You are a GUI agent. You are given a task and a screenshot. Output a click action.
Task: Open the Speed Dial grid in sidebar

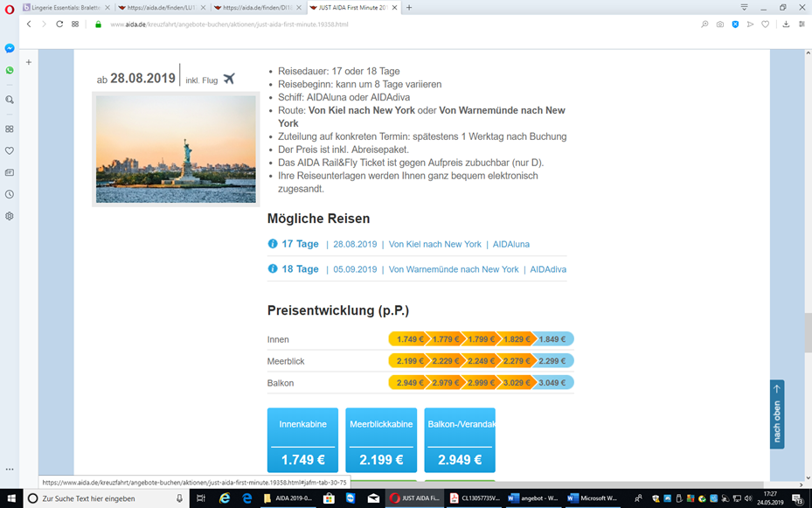pyautogui.click(x=10, y=129)
